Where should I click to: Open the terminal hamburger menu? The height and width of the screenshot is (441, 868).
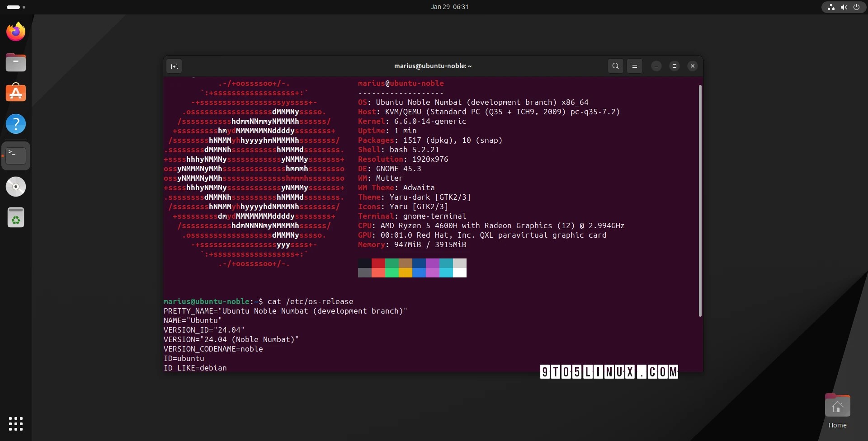coord(634,66)
